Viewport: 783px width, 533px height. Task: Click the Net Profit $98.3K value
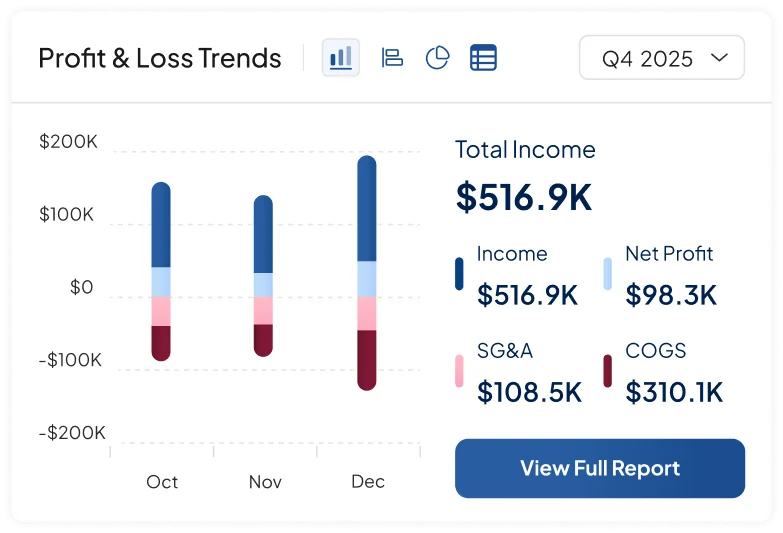(671, 295)
